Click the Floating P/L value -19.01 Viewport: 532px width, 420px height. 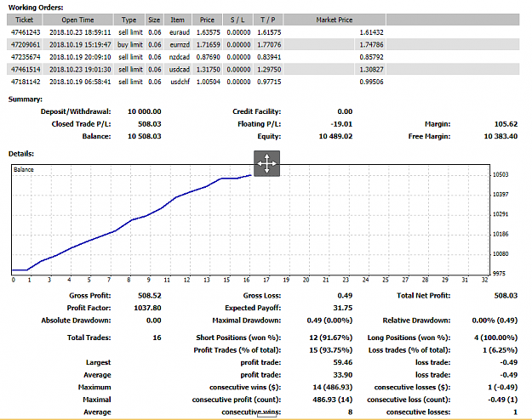tap(341, 124)
